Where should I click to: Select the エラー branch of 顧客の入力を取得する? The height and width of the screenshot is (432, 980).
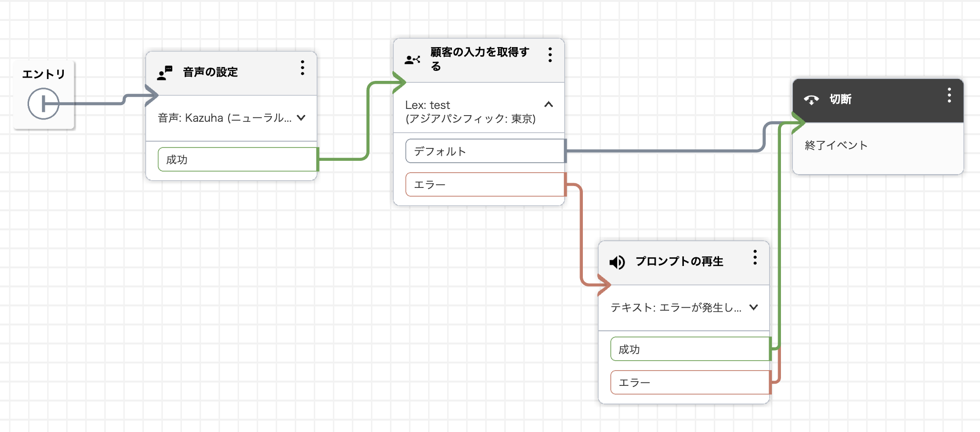point(485,185)
